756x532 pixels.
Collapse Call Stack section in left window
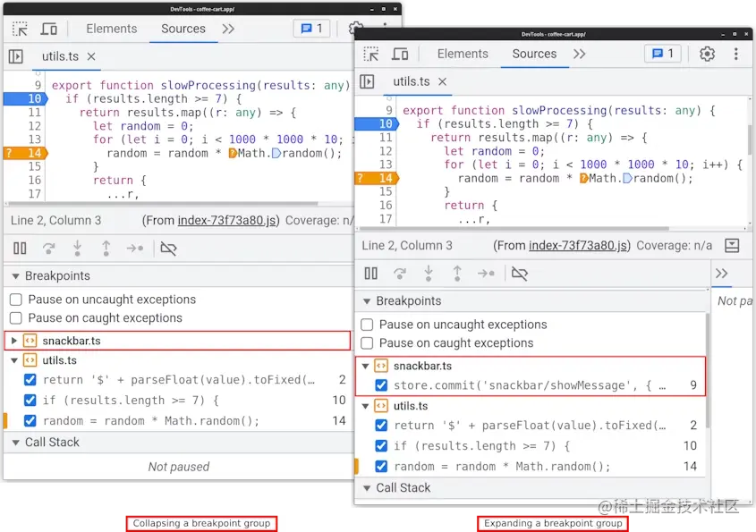[16, 443]
